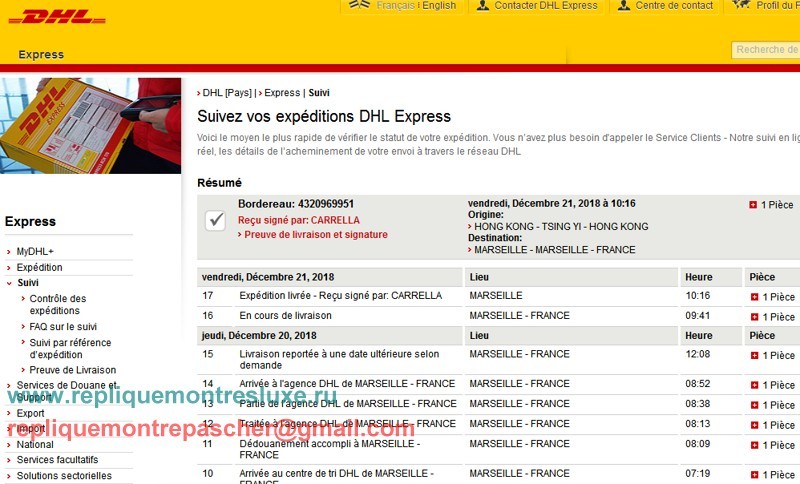The height and width of the screenshot is (484, 800).
Task: Open Preuve de livraison et signature link
Action: pos(316,235)
